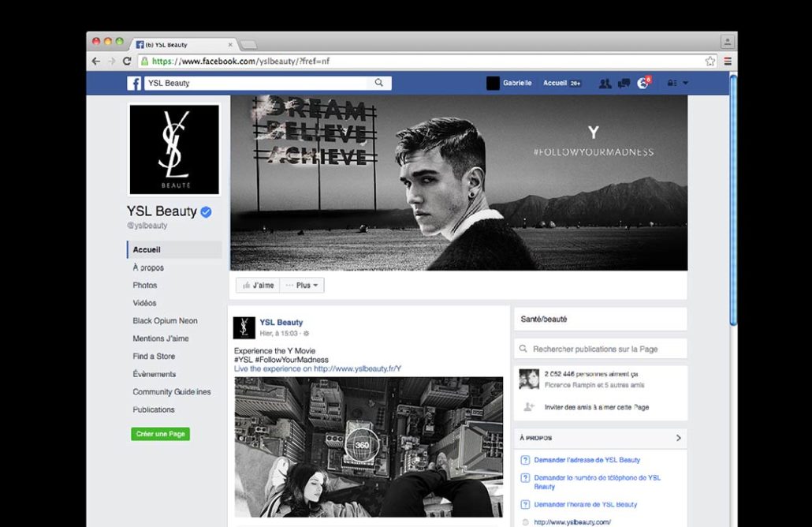Image resolution: width=812 pixels, height=527 pixels.
Task: Click the Facebook search field containing YSL Beauty
Action: (256, 83)
